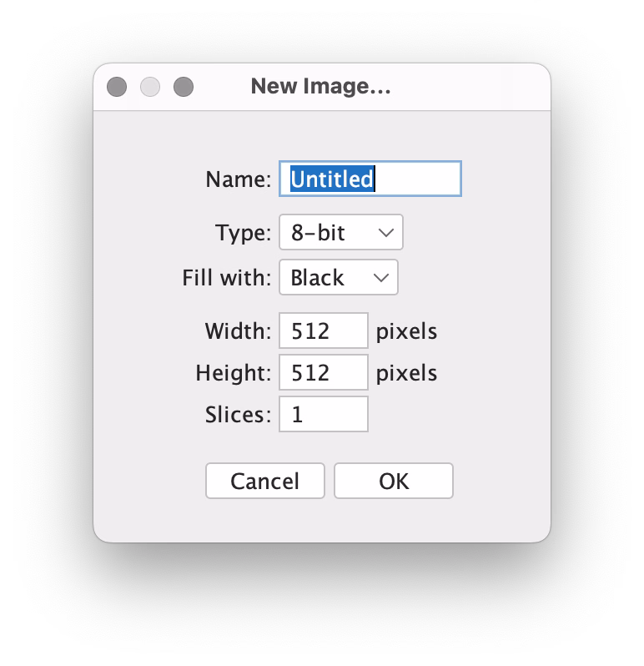This screenshot has width=644, height=666.
Task: Open the Type dropdown showing 8-bit
Action: [x=340, y=233]
